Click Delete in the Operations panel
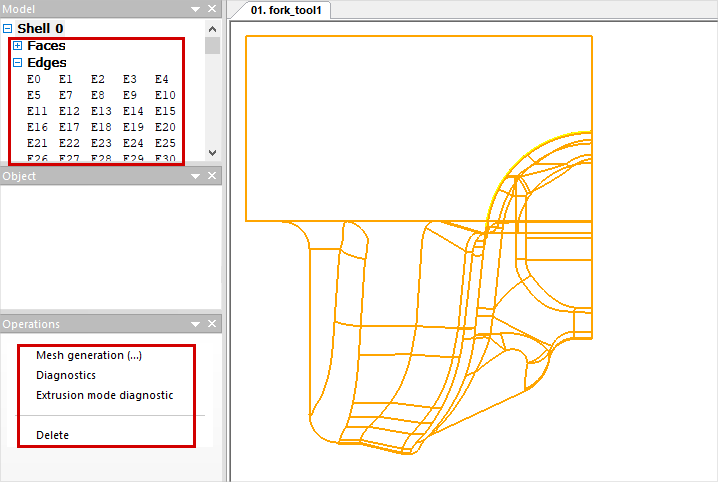The image size is (718, 482). [x=52, y=434]
